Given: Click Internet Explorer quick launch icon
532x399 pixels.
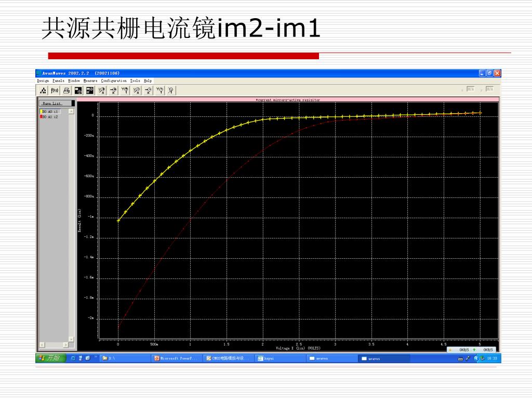Looking at the screenshot, I should [73, 358].
